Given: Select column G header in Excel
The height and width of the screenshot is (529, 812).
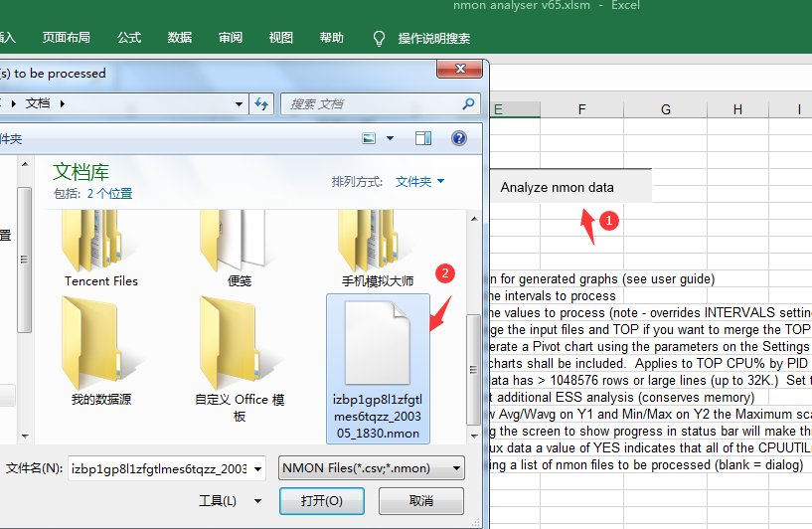Looking at the screenshot, I should [x=666, y=109].
